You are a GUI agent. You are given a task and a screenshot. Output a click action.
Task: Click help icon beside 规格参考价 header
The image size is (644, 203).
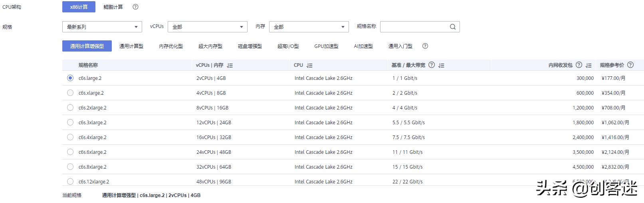pos(630,65)
